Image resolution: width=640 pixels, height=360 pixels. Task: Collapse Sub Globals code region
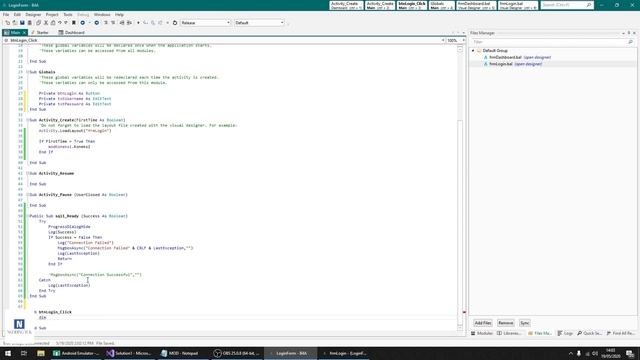click(28, 72)
